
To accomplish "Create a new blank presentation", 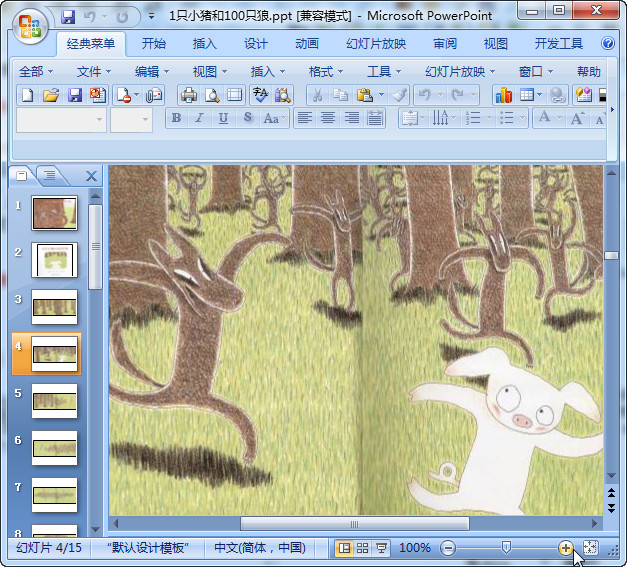I will tap(28, 95).
